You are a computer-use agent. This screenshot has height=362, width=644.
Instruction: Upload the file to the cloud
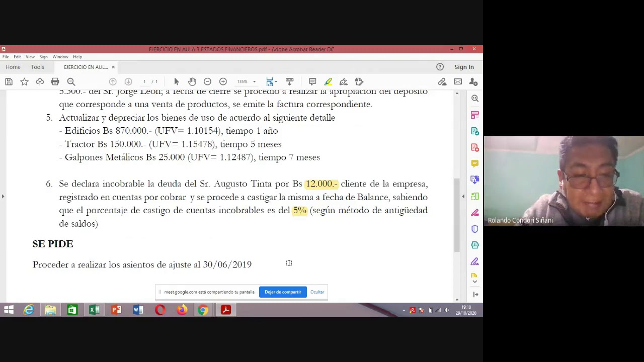coord(40,81)
